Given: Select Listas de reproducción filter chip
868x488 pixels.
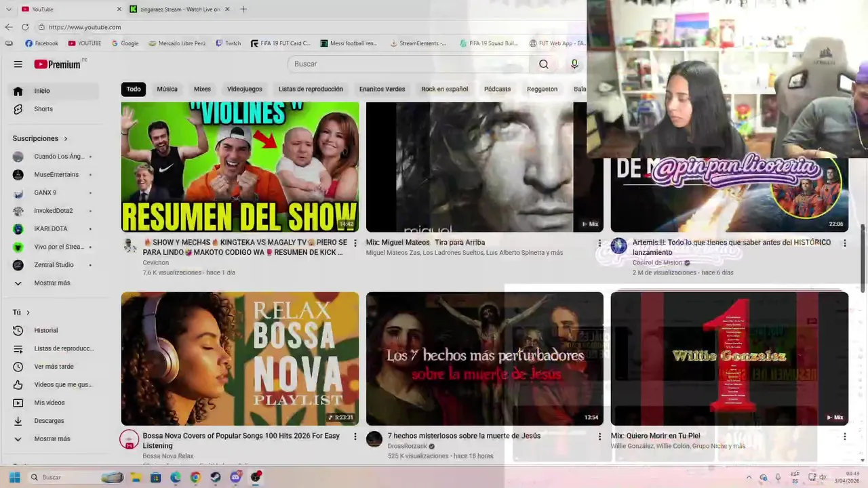Looking at the screenshot, I should point(311,89).
